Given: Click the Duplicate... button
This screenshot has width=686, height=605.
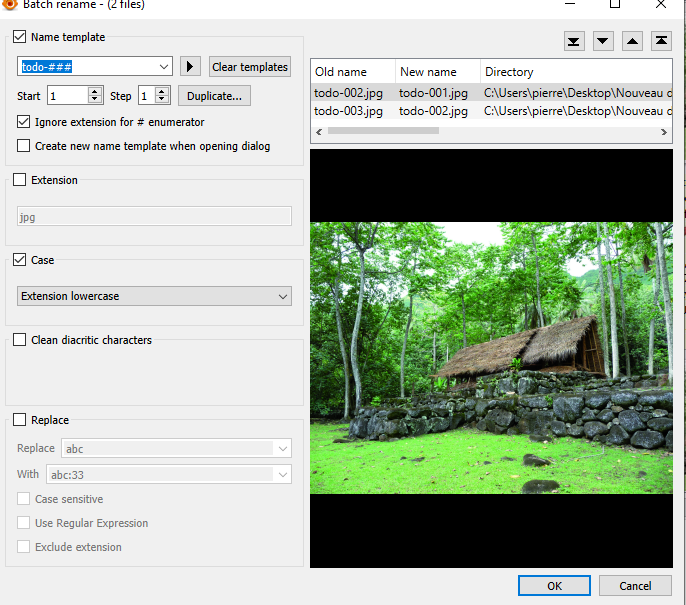Looking at the screenshot, I should [x=214, y=96].
